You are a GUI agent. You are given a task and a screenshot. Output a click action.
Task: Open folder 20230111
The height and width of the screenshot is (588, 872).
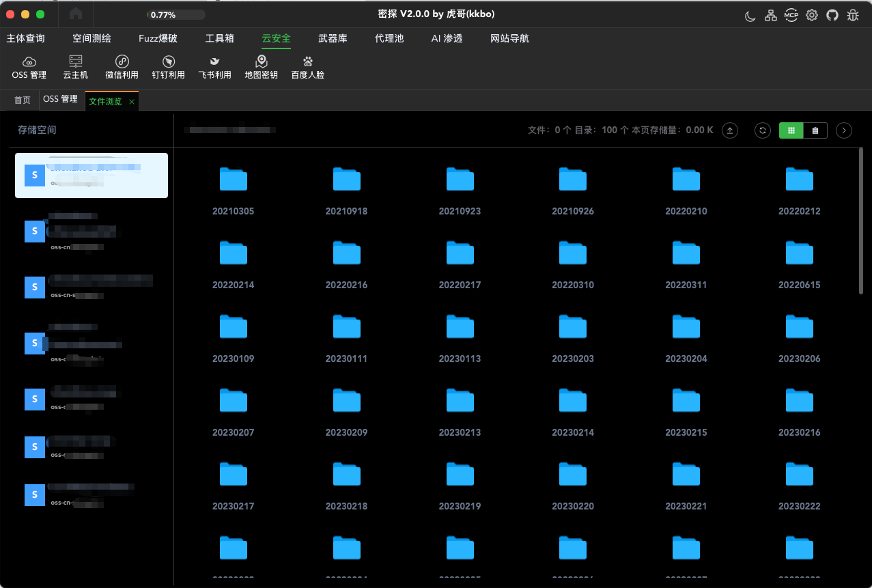pyautogui.click(x=347, y=338)
